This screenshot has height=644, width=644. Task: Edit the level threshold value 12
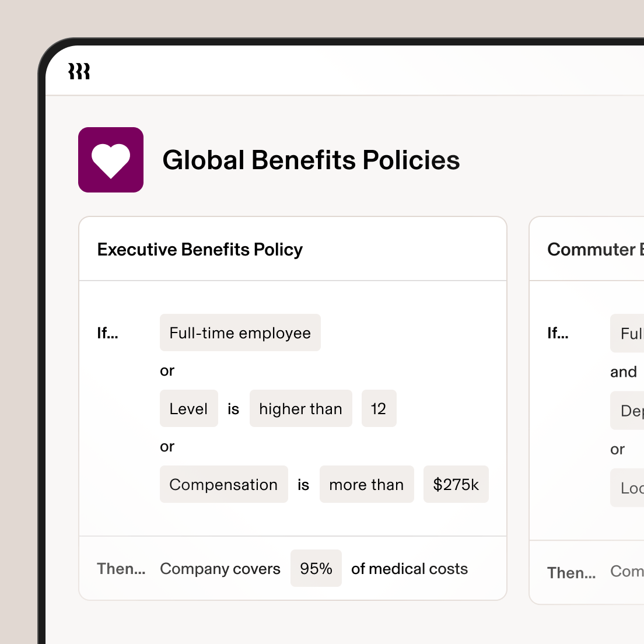[379, 408]
